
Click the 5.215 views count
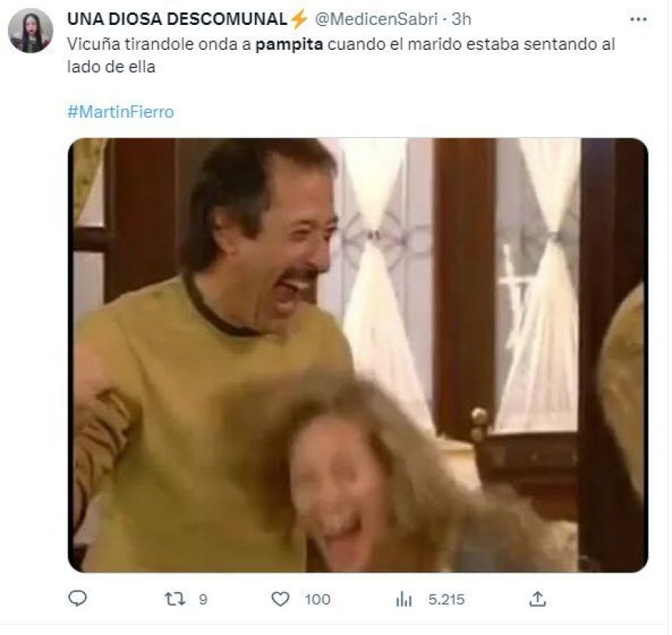tap(447, 599)
